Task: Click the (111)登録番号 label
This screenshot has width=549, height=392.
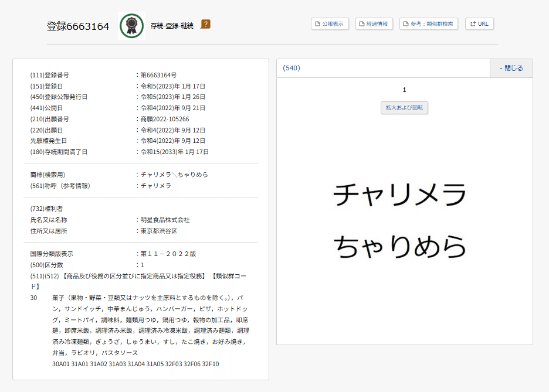Action: [50, 75]
